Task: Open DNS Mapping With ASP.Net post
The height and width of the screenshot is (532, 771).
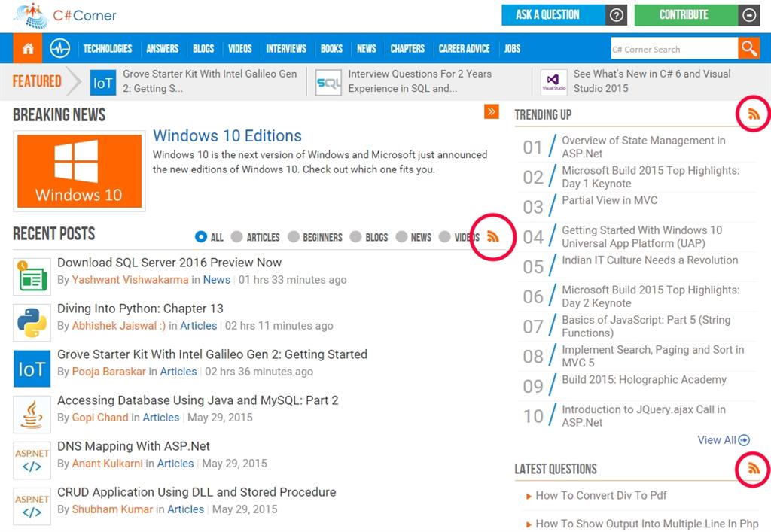Action: tap(134, 446)
